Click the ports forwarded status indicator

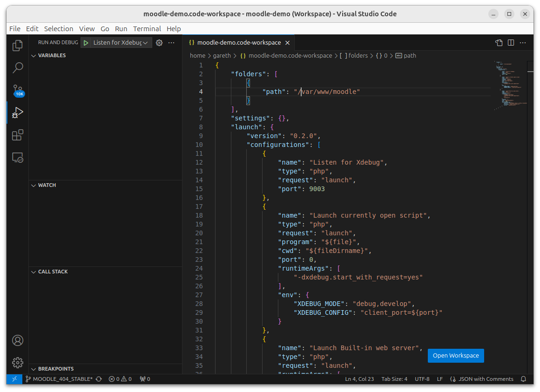tap(145, 379)
